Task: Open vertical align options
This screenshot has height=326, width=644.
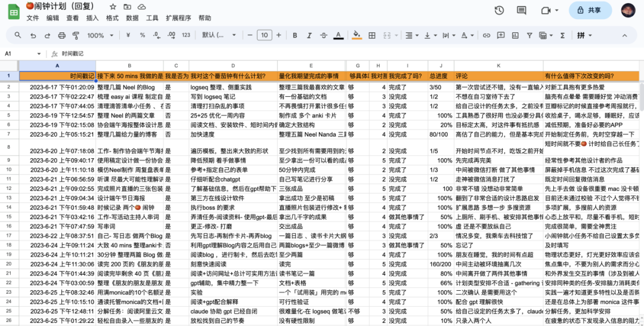Action: tap(430, 35)
